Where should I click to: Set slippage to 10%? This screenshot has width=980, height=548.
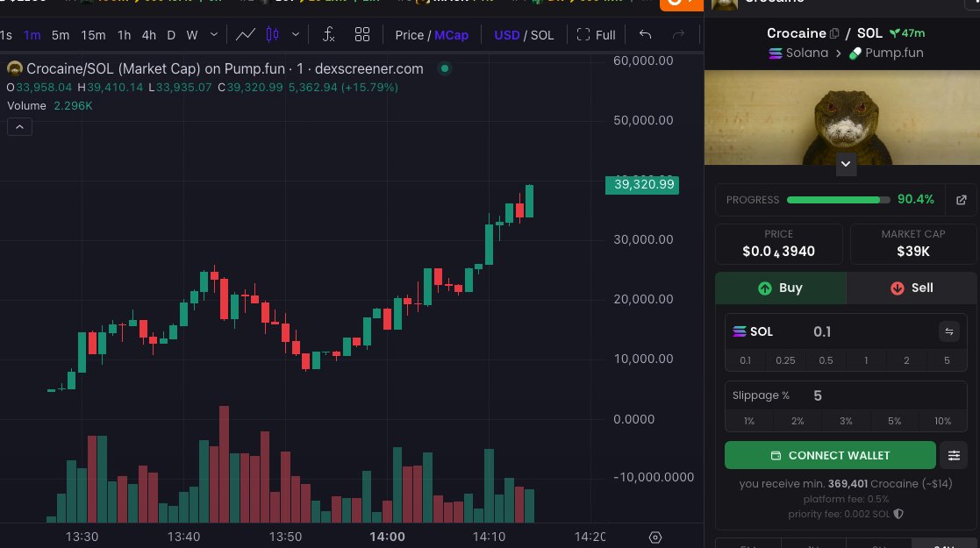942,421
